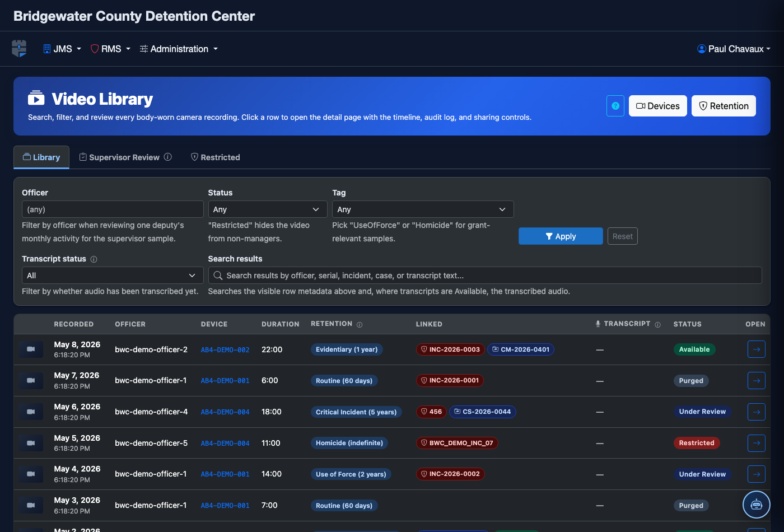This screenshot has width=784, height=532.
Task: Click the Retention column info icon
Action: (360, 325)
